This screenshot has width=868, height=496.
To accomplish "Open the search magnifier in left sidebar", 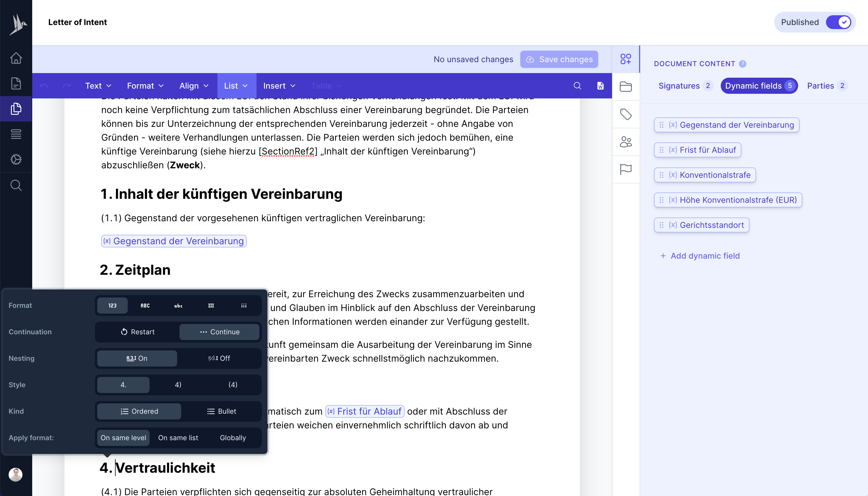I will [16, 185].
